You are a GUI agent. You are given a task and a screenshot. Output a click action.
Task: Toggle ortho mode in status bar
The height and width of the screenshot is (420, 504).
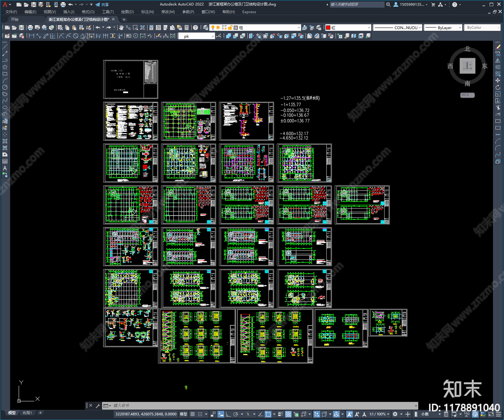228,414
